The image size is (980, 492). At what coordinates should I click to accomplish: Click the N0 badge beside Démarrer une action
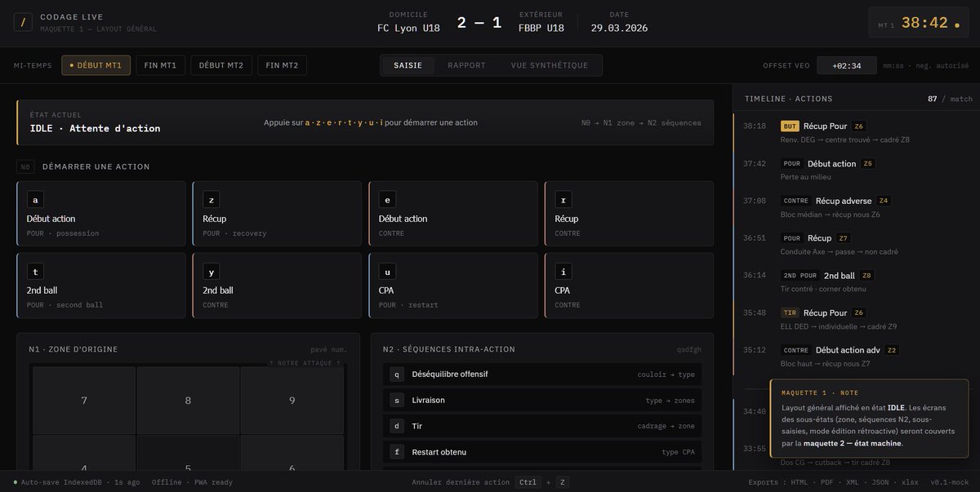(25, 166)
